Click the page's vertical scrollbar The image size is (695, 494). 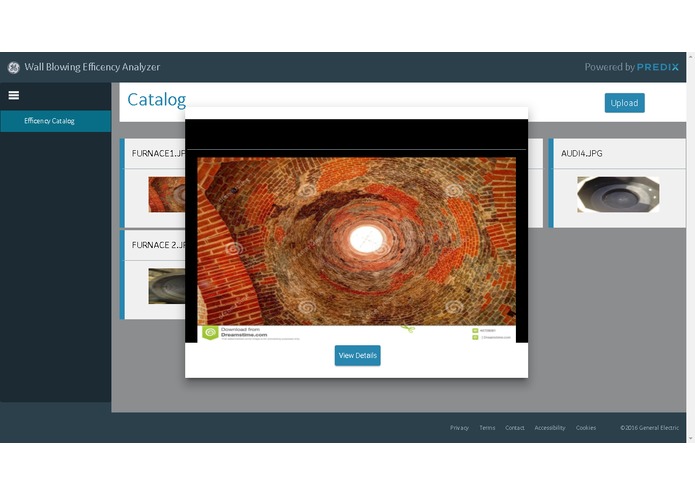[691, 247]
